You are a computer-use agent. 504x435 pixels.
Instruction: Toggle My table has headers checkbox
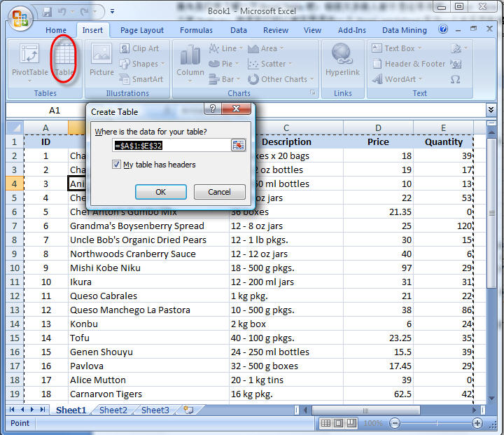pyautogui.click(x=116, y=165)
